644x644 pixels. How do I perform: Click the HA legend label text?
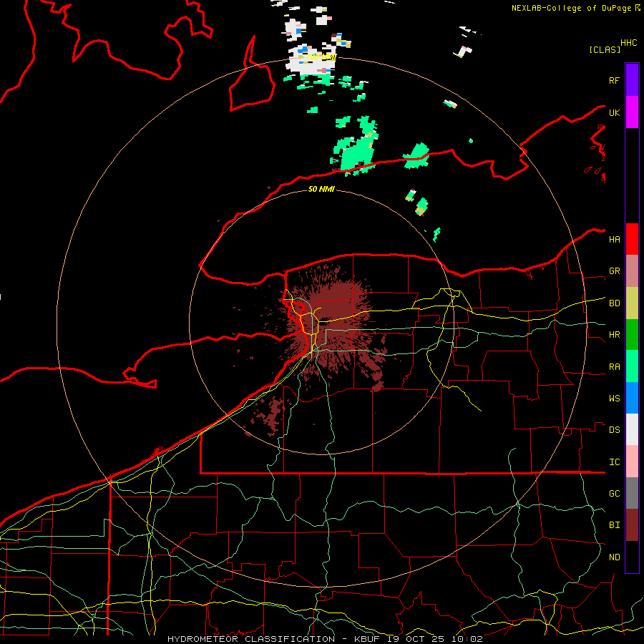(x=614, y=240)
